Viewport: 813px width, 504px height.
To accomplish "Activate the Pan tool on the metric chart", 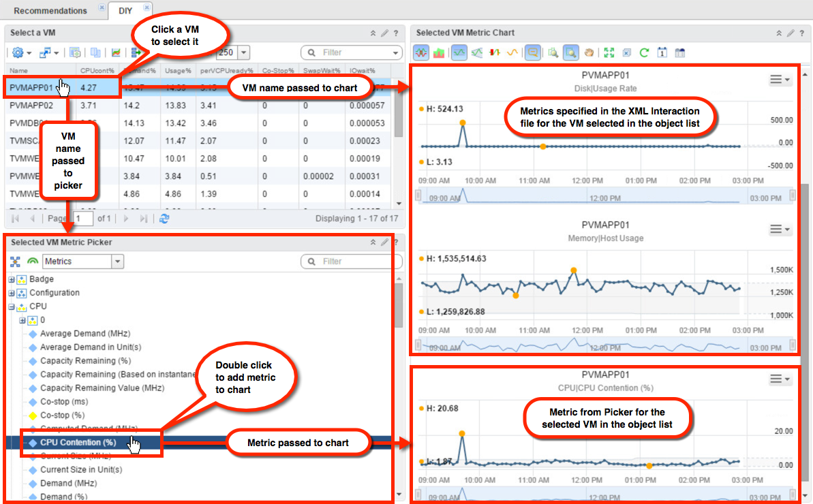I will tap(589, 52).
